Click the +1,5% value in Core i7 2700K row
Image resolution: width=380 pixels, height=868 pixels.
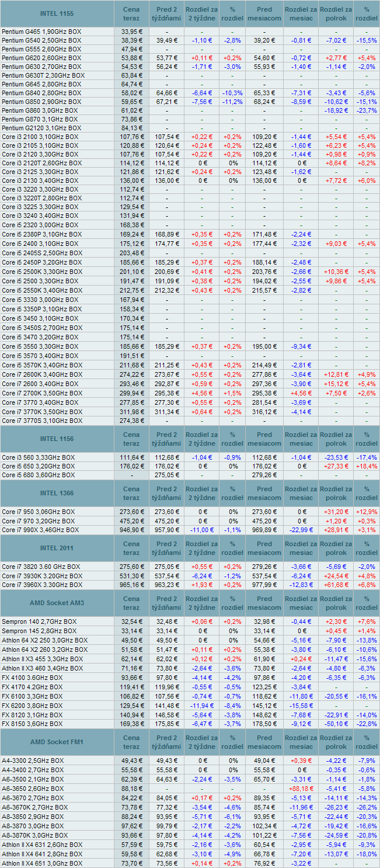(x=232, y=393)
